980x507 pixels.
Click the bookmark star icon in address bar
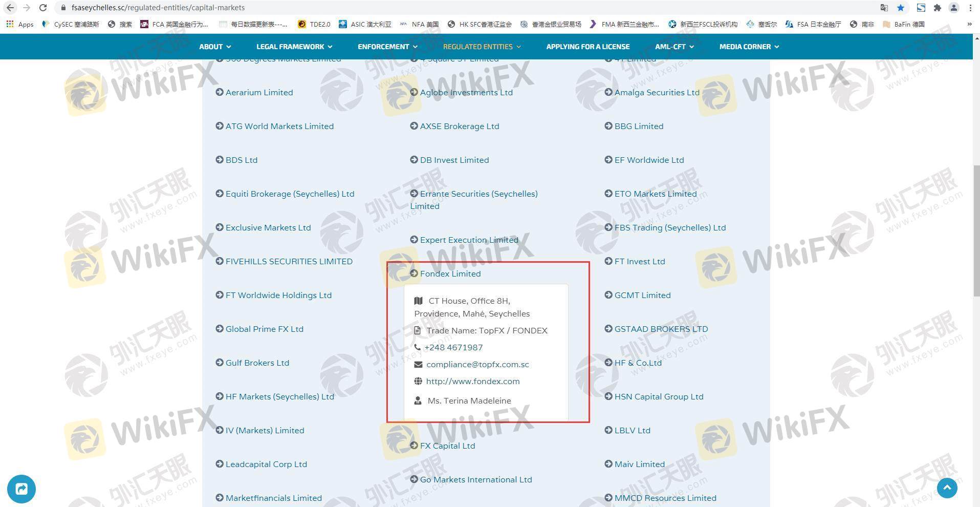pyautogui.click(x=901, y=8)
